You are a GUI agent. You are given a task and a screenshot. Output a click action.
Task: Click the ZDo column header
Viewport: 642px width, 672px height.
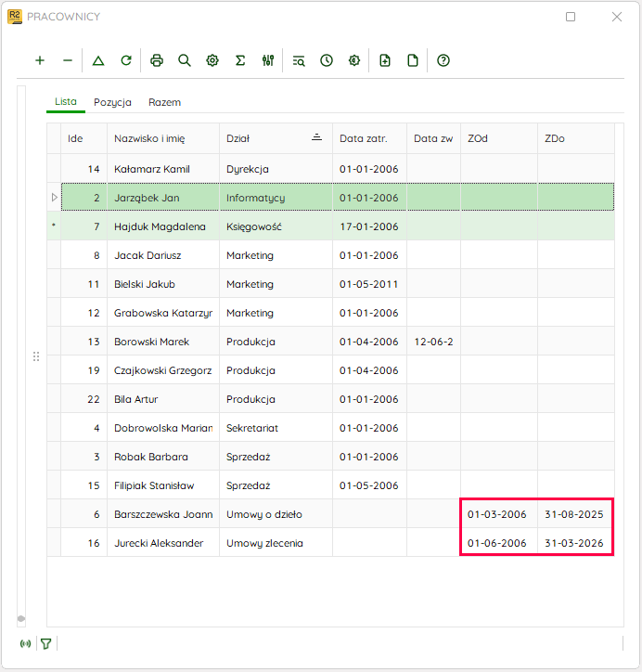click(576, 138)
